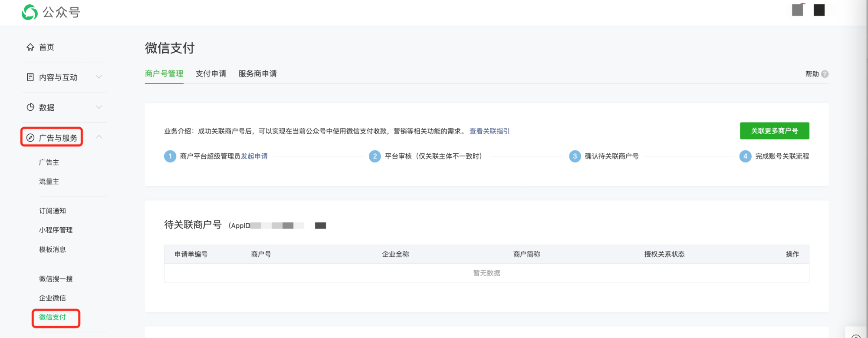The width and height of the screenshot is (868, 338).
Task: Click the 确认待关联商户号 step 3 text
Action: 612,156
